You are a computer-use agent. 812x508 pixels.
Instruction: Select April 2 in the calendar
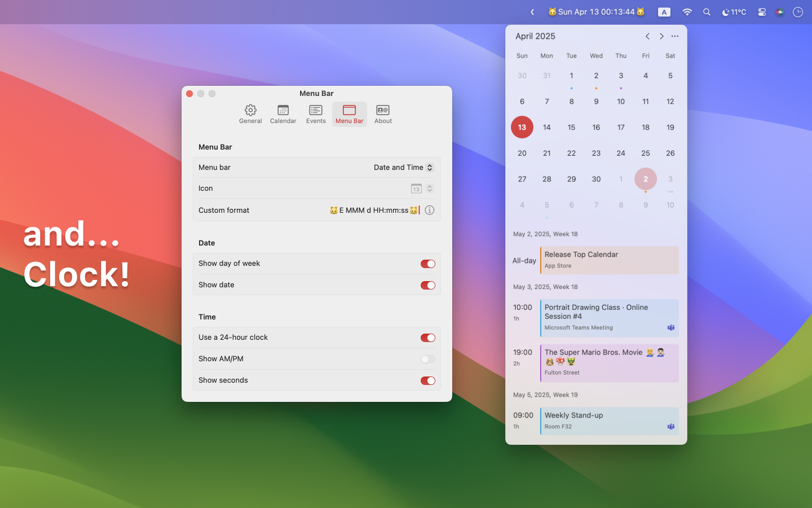tap(596, 76)
